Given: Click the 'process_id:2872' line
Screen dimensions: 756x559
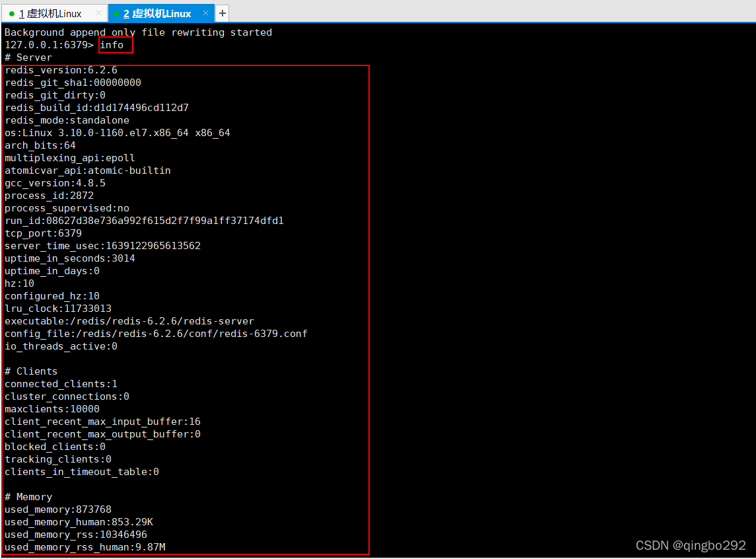Looking at the screenshot, I should (x=49, y=196).
